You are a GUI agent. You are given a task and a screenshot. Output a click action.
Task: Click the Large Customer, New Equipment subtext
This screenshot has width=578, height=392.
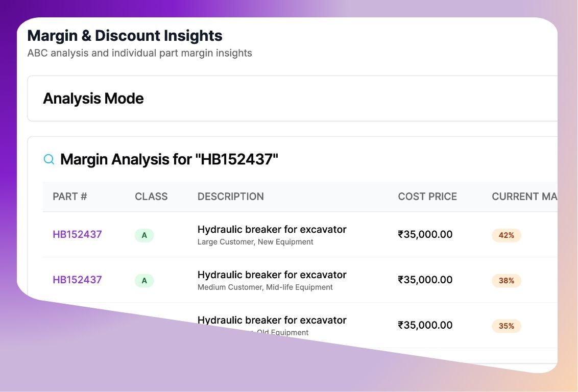[x=255, y=242]
